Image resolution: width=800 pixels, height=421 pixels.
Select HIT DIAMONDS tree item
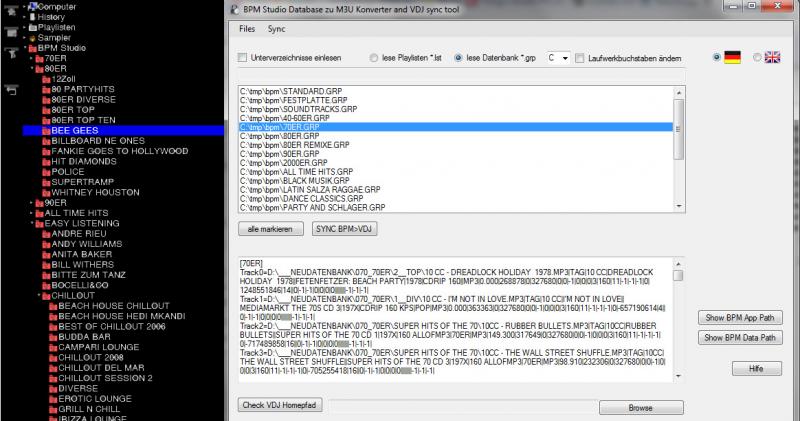[x=84, y=162]
